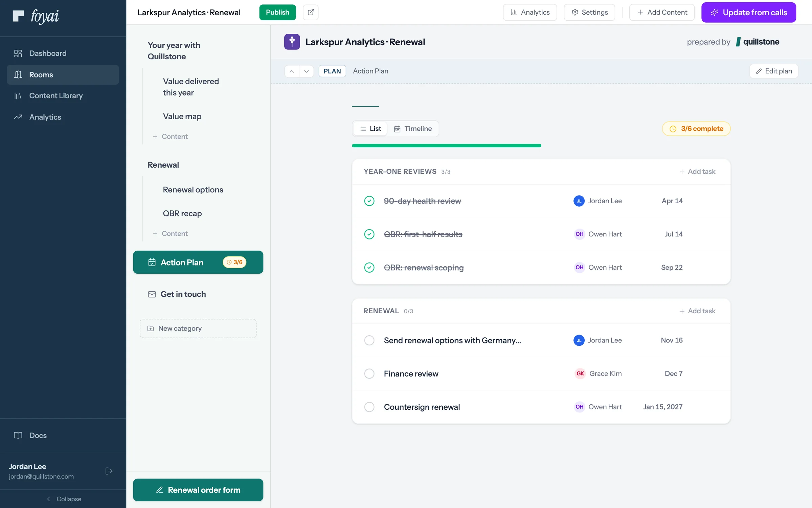812x508 pixels.
Task: Click the purple Larkspur Analytics logo icon
Action: point(292,42)
